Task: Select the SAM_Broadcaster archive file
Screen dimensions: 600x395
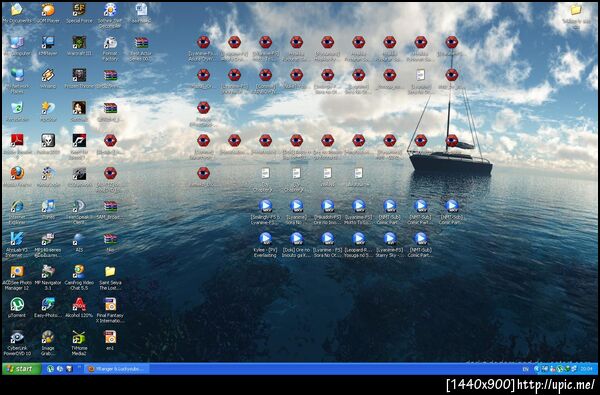Action: [x=110, y=210]
